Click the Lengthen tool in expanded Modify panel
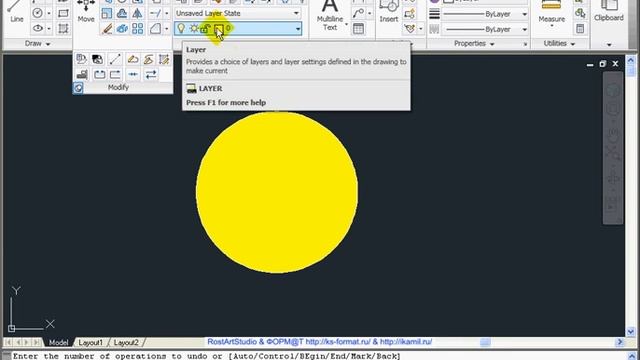 point(115,59)
